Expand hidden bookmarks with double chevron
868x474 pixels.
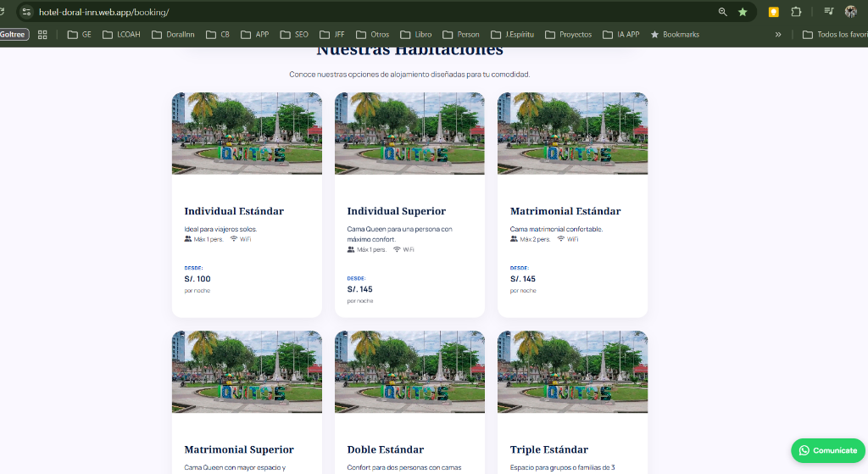tap(778, 34)
